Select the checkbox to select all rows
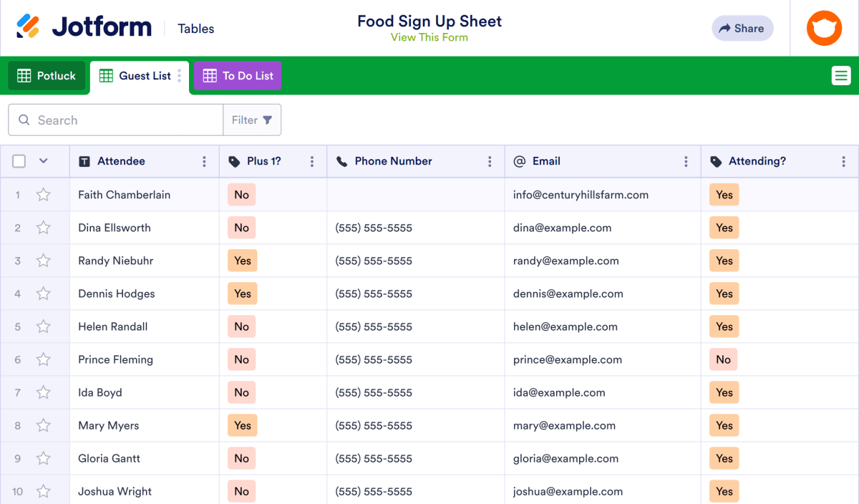This screenshot has width=859, height=504. tap(19, 161)
